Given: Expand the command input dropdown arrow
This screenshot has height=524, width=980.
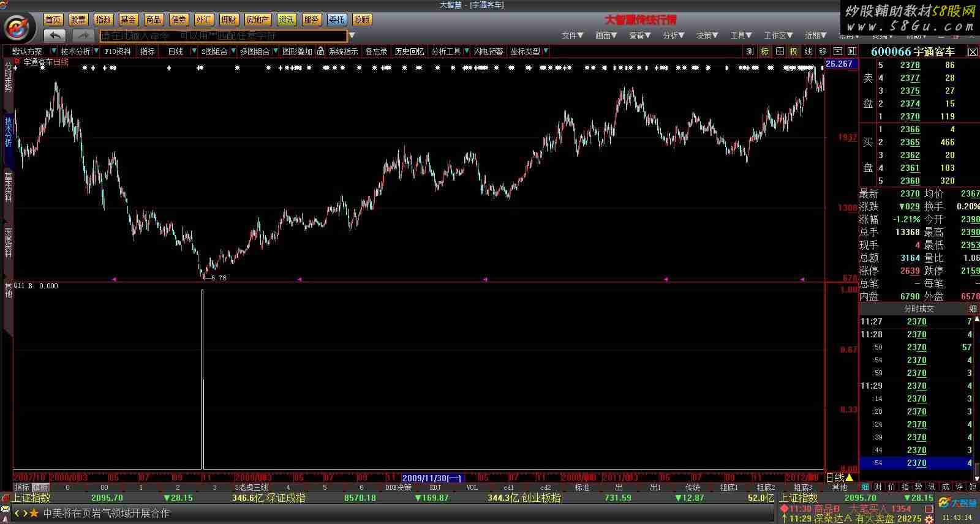Looking at the screenshot, I should [x=352, y=36].
